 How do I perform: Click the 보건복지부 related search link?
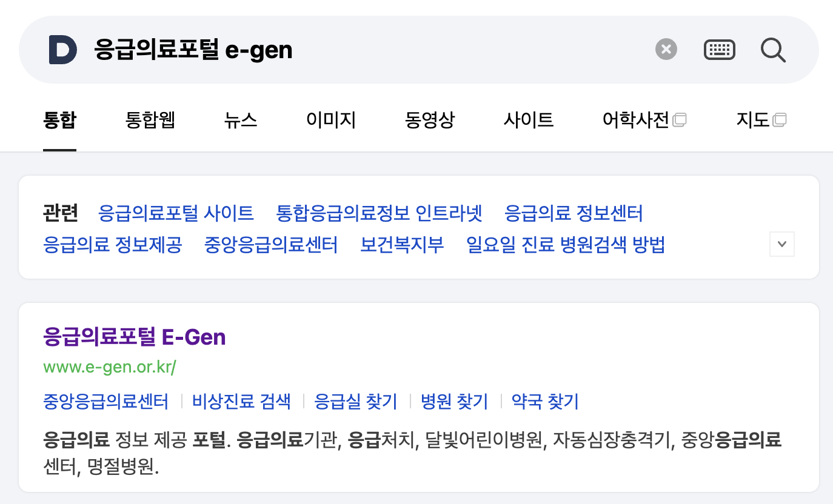(401, 245)
